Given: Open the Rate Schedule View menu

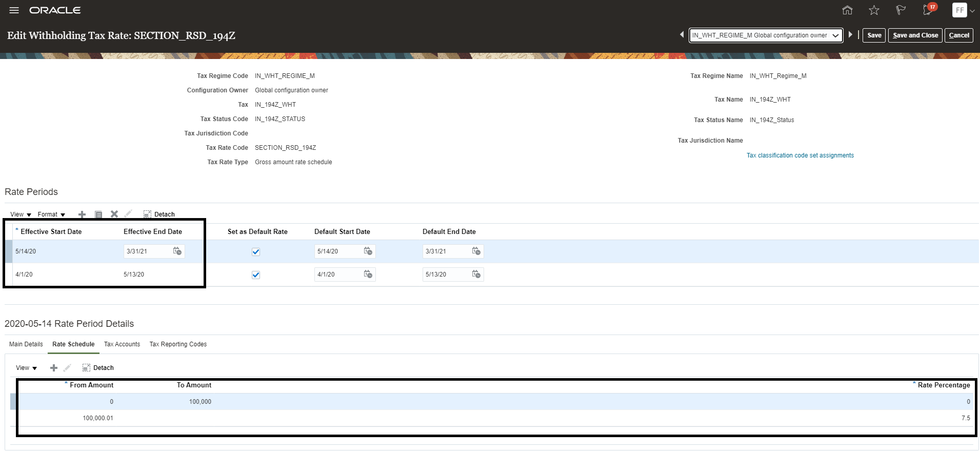Looking at the screenshot, I should [26, 368].
